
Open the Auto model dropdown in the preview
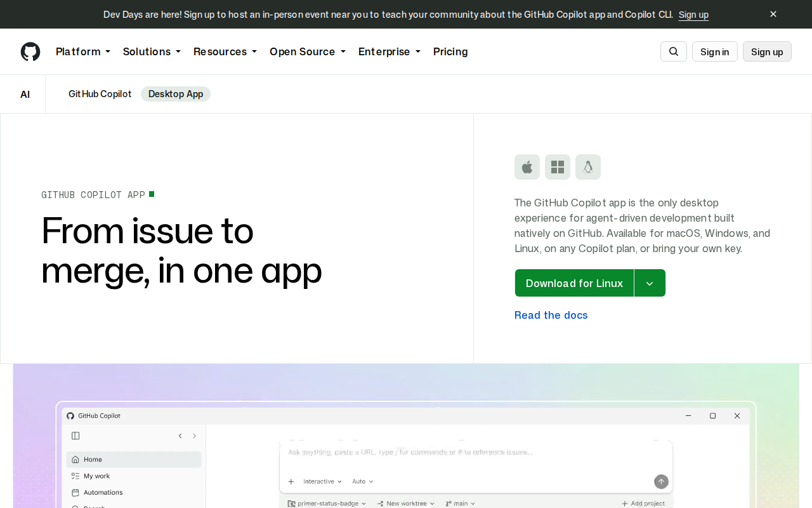click(x=363, y=481)
